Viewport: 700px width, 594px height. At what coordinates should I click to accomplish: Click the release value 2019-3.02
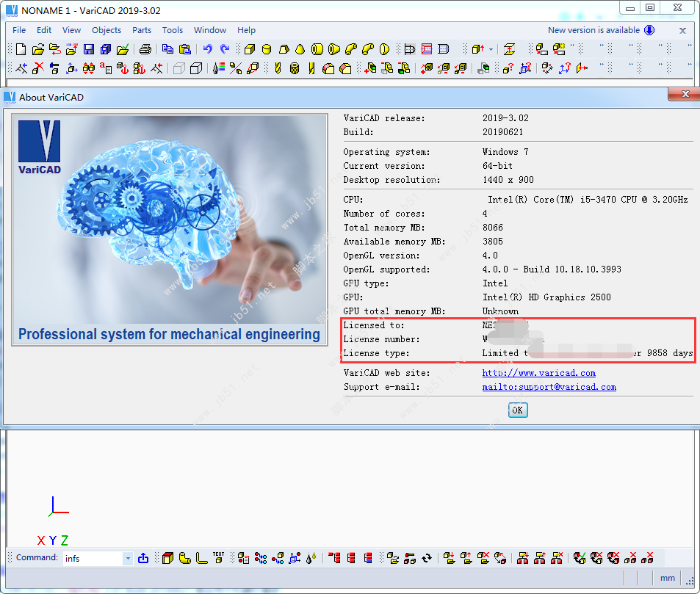click(505, 117)
